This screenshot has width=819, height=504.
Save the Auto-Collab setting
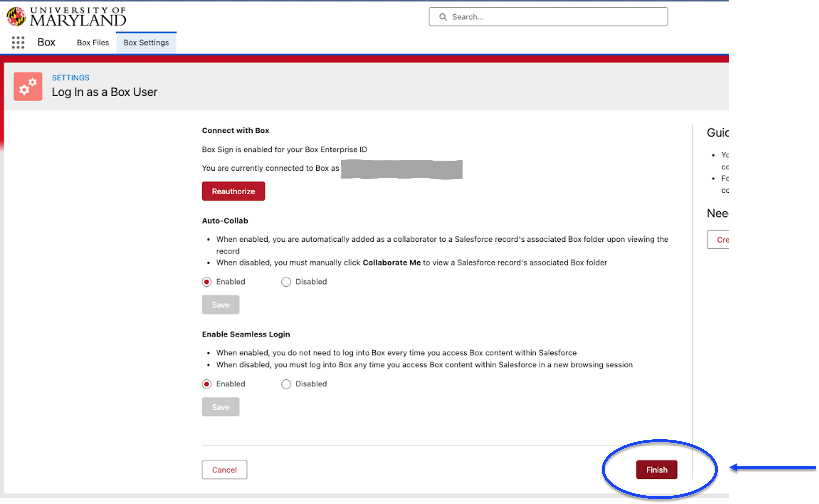(x=221, y=305)
